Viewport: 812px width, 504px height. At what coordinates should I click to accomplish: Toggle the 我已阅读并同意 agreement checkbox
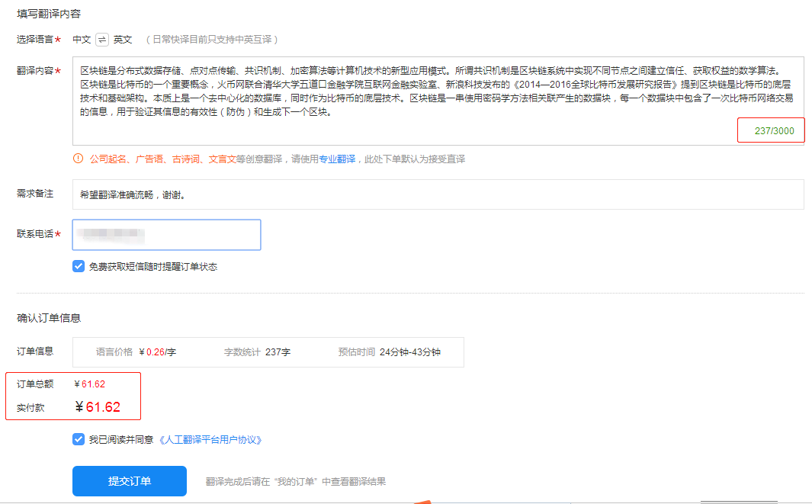[79, 440]
